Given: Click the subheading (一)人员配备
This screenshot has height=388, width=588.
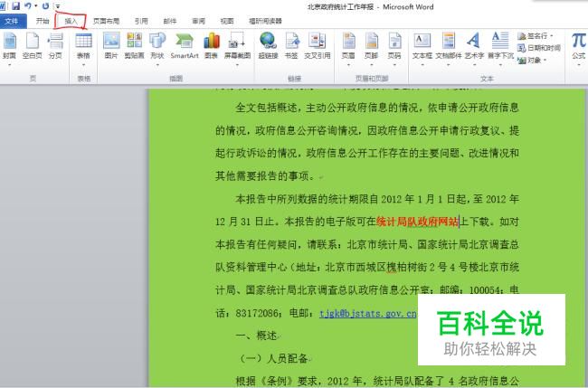Looking at the screenshot, I should pos(274,358).
